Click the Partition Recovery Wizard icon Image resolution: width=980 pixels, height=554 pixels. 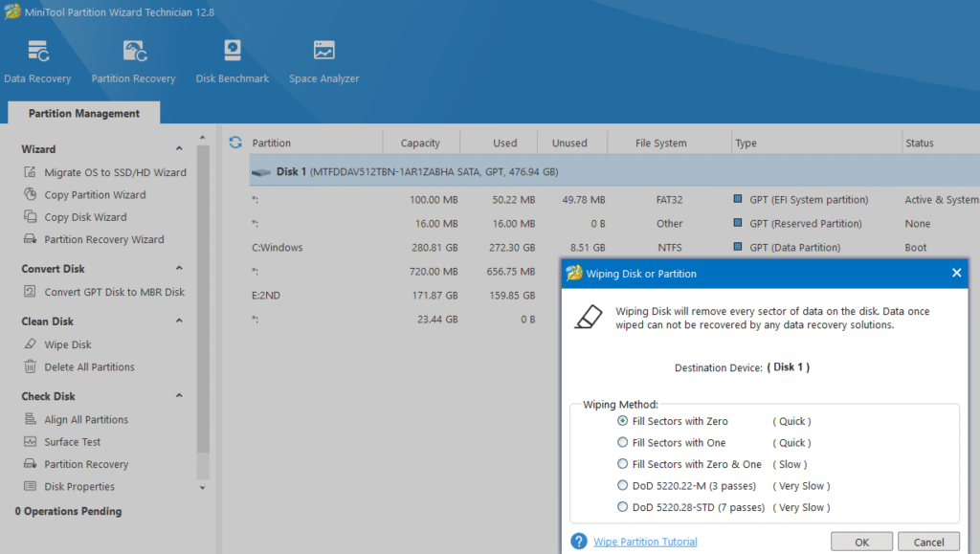(x=30, y=238)
